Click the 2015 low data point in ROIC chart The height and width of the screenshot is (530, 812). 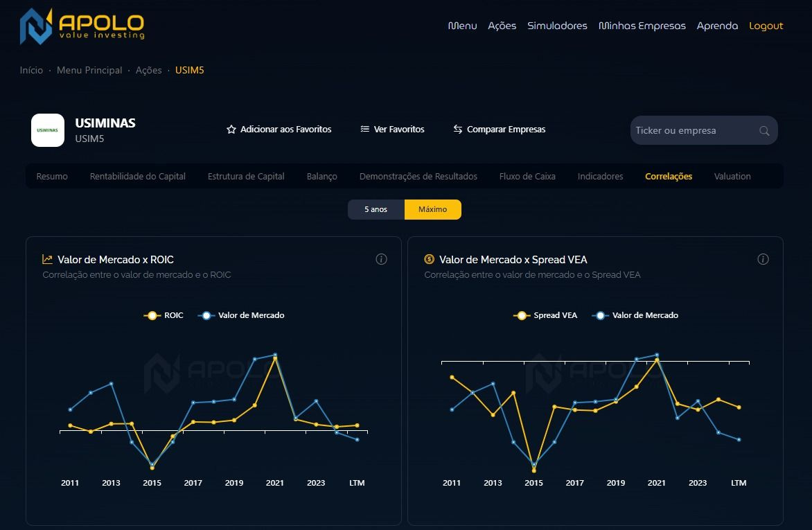tap(152, 466)
